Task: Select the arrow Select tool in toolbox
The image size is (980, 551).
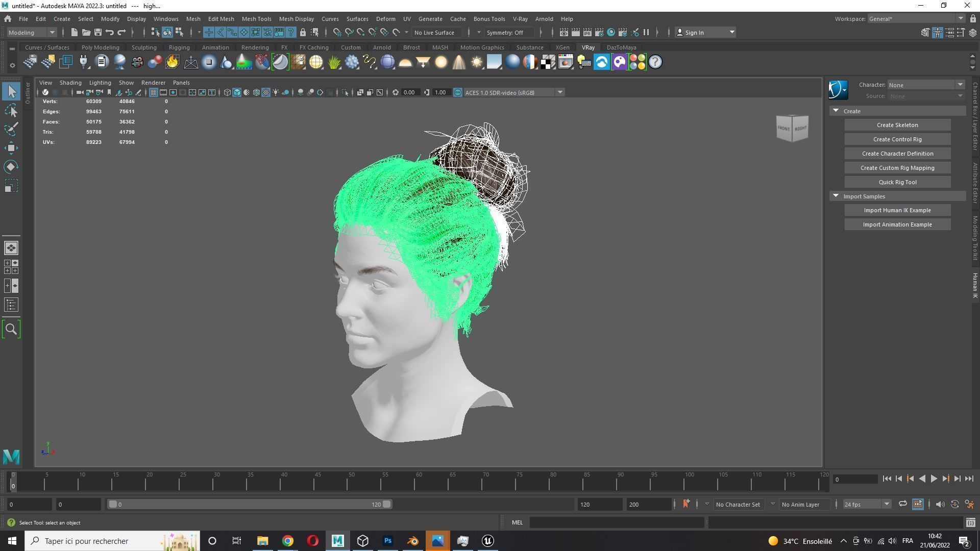Action: (11, 92)
